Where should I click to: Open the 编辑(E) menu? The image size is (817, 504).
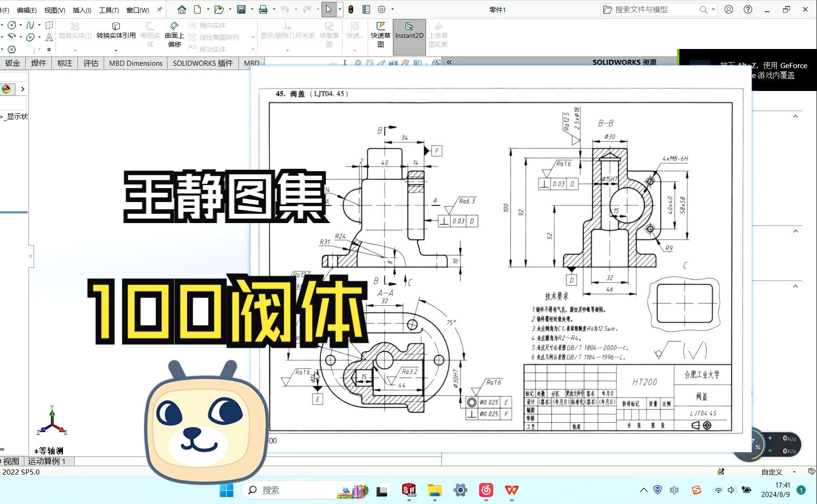coord(27,10)
